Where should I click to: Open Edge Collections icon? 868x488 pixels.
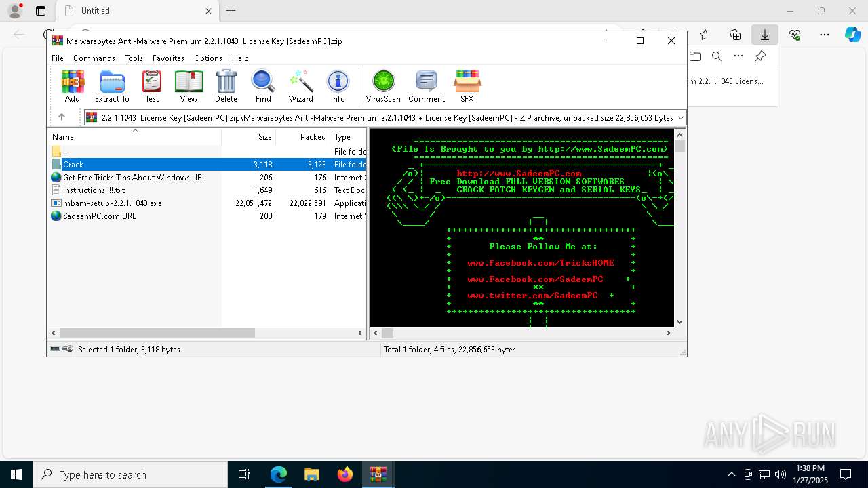pos(735,35)
